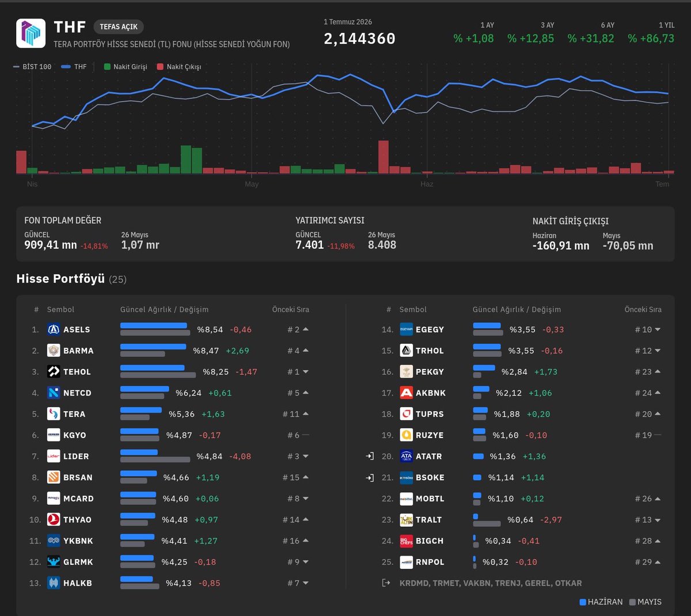Click the ASELS weight bar

[x=155, y=329]
